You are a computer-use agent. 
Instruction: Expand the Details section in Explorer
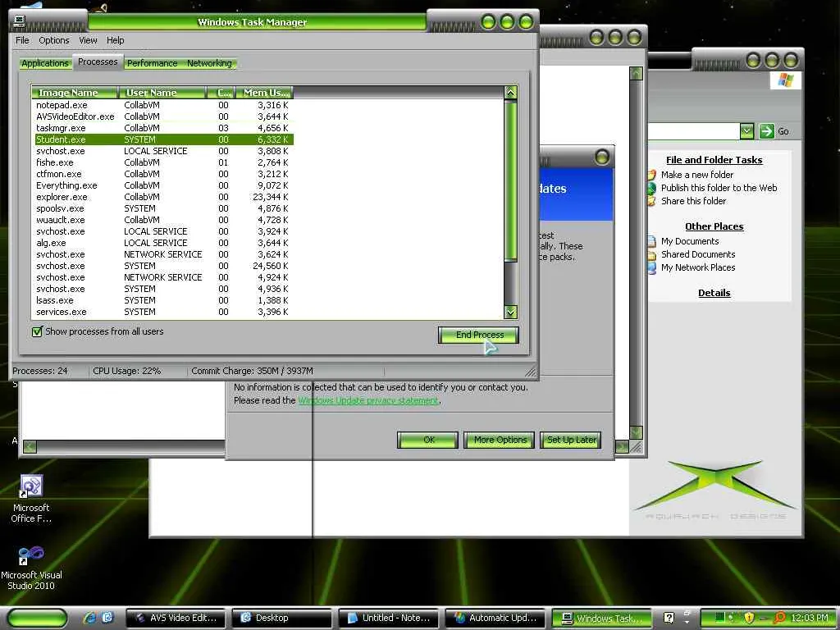pos(714,293)
